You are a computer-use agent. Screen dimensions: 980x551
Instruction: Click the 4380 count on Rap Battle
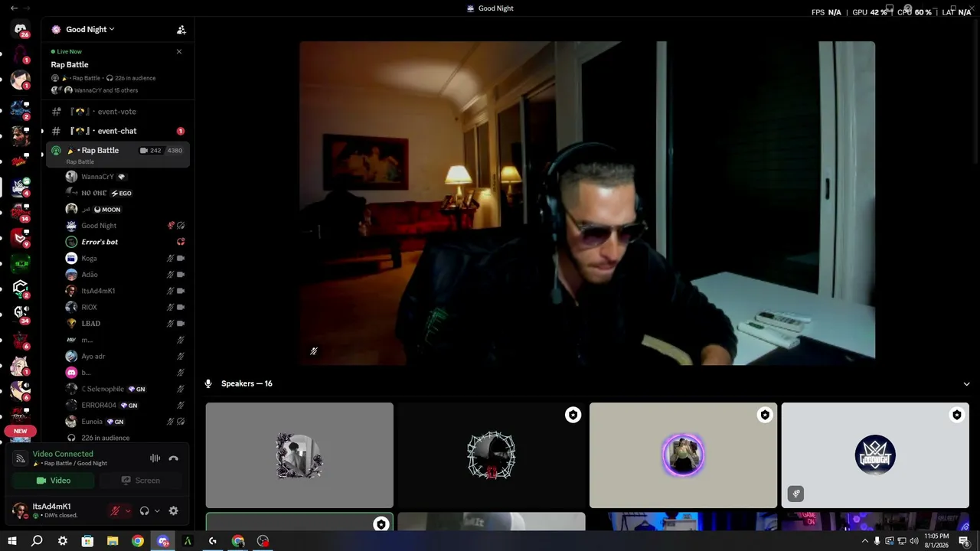(x=175, y=151)
